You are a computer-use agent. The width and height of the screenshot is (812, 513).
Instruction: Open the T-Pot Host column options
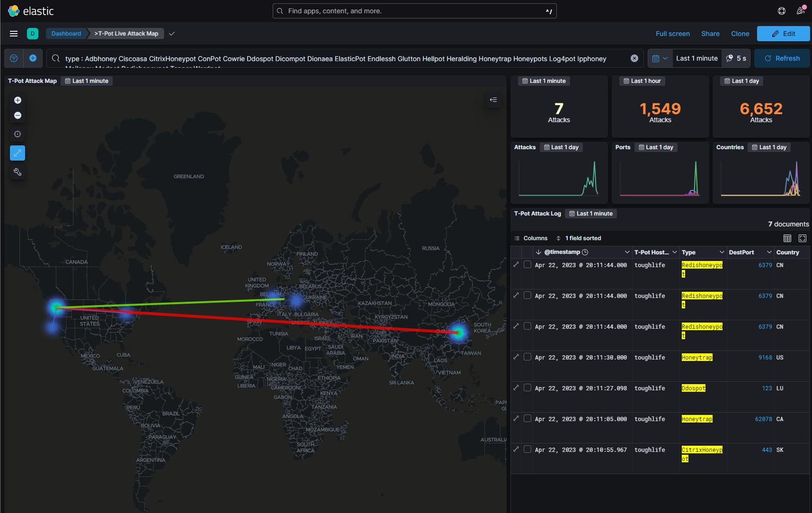[x=675, y=252]
